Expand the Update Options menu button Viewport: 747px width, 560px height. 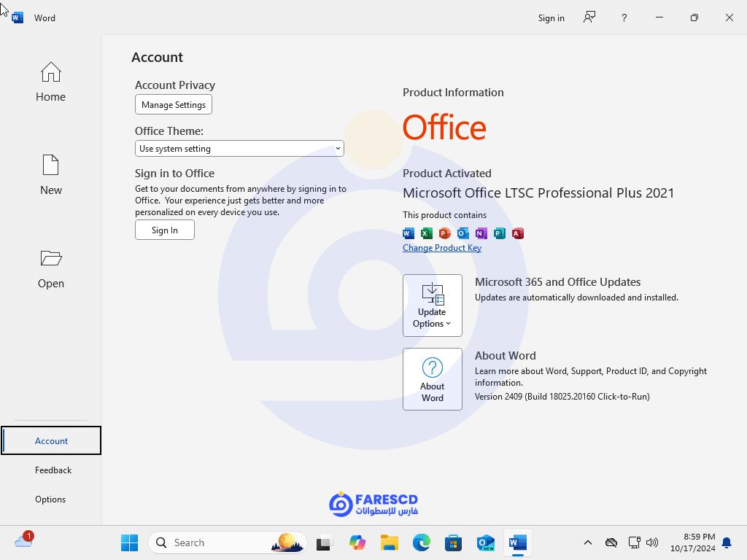coord(432,306)
